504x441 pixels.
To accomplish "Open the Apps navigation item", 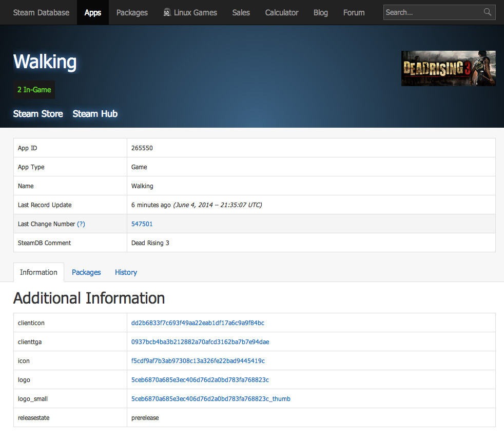I will point(93,12).
